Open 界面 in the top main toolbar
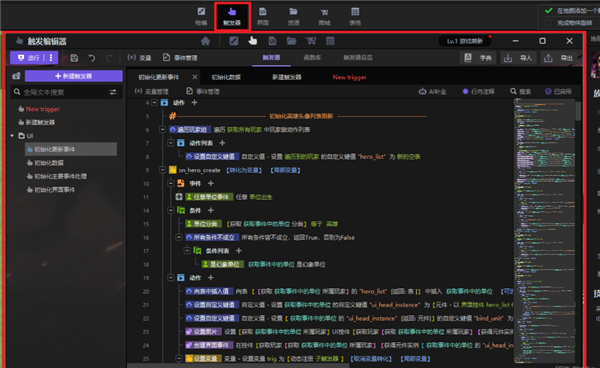Image resolution: width=600 pixels, height=368 pixels. tap(262, 16)
